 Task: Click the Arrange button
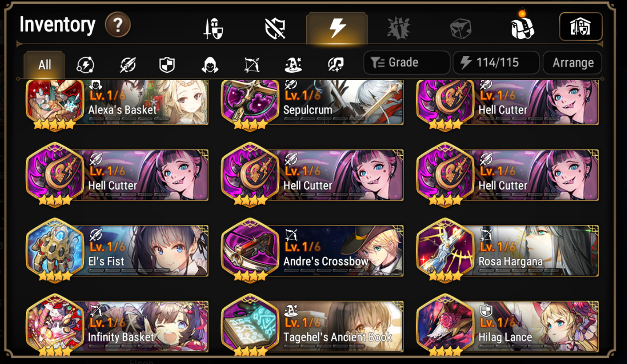pyautogui.click(x=572, y=63)
